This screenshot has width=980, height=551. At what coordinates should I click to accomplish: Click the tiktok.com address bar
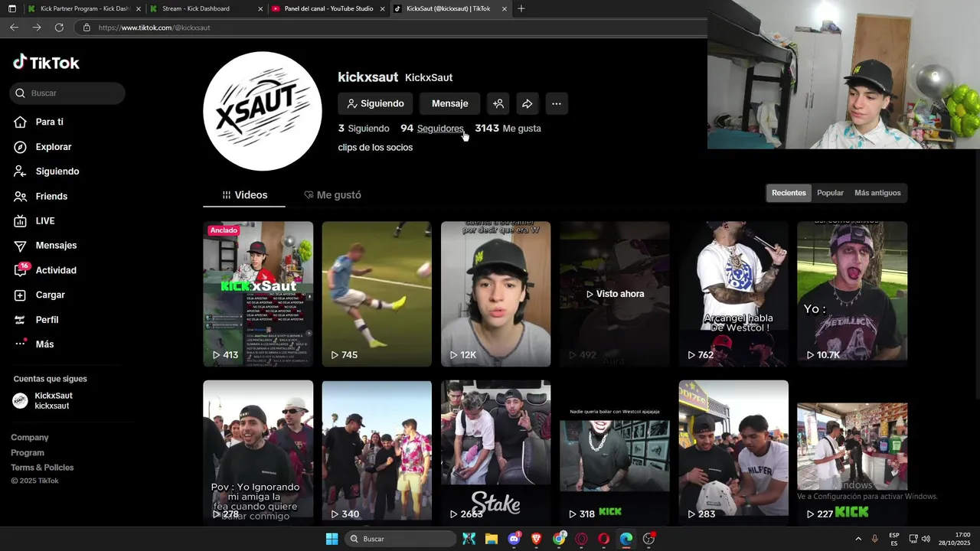pos(390,28)
